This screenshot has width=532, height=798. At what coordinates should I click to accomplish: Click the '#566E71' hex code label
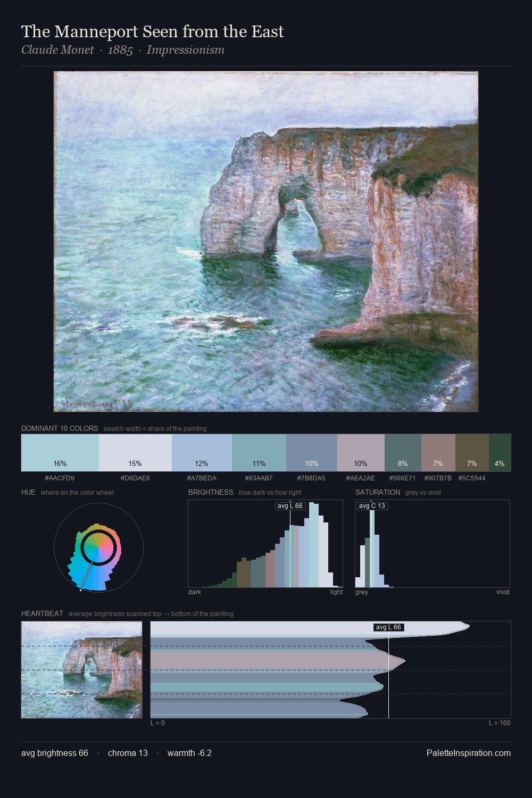coord(403,478)
